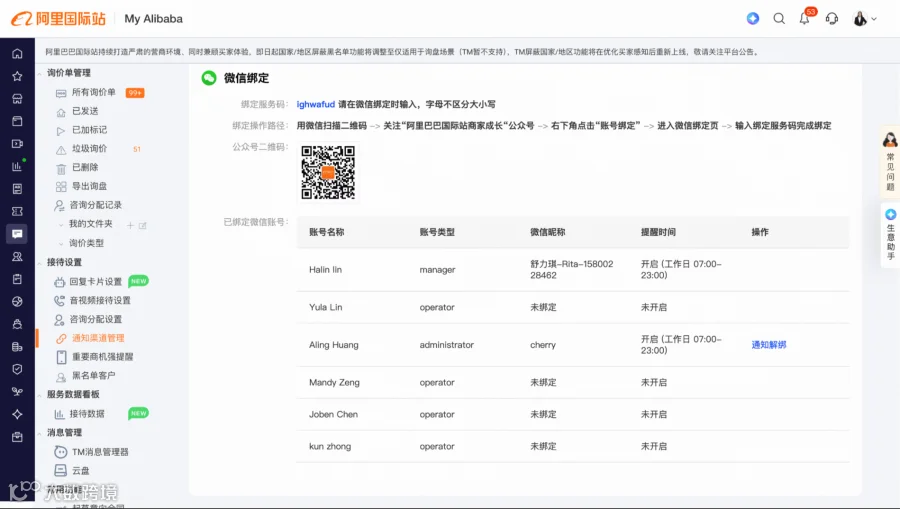Click the star favorites icon in sidebar
Image resolution: width=900 pixels, height=509 pixels.
click(17, 76)
